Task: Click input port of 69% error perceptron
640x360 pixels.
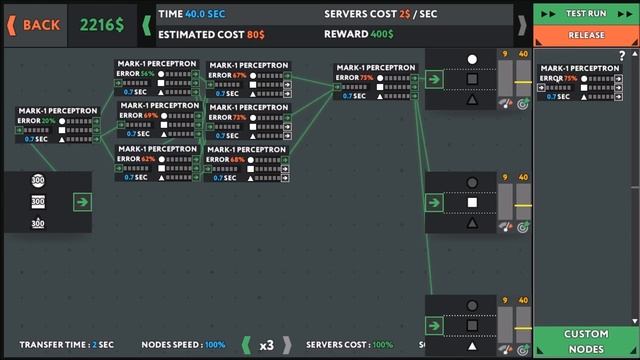Action: [x=121, y=125]
